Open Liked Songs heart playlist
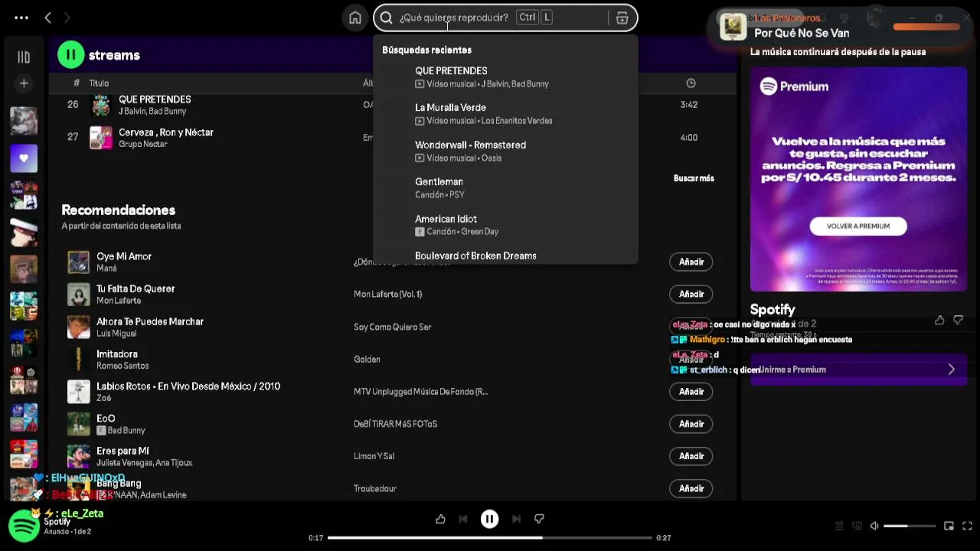The image size is (980, 551). click(24, 158)
